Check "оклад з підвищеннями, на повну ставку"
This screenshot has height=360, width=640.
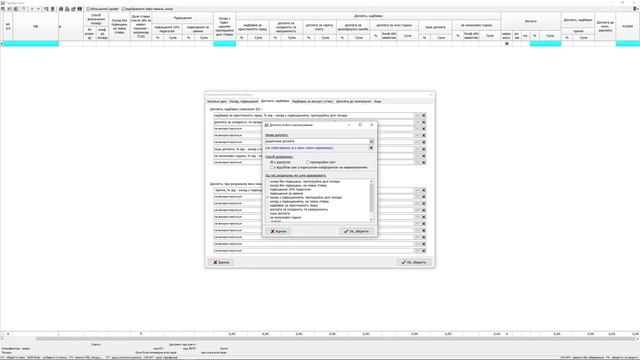(268, 202)
